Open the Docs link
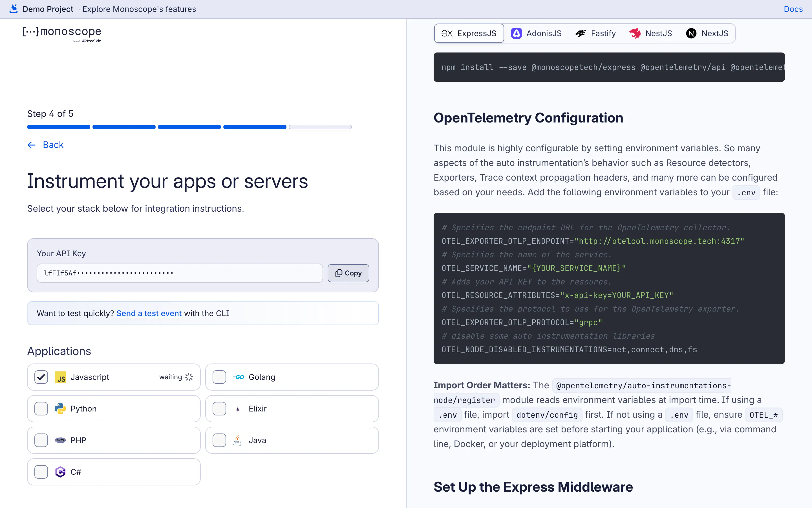812x508 pixels. 793,9
